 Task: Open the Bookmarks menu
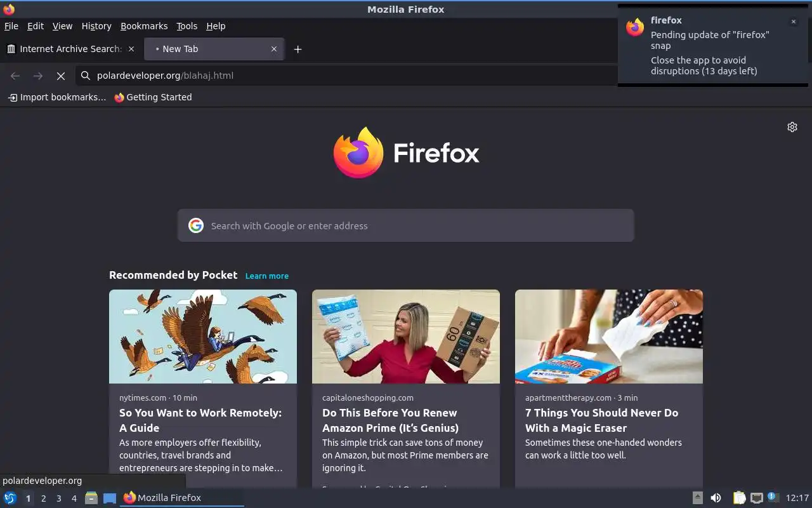(144, 26)
